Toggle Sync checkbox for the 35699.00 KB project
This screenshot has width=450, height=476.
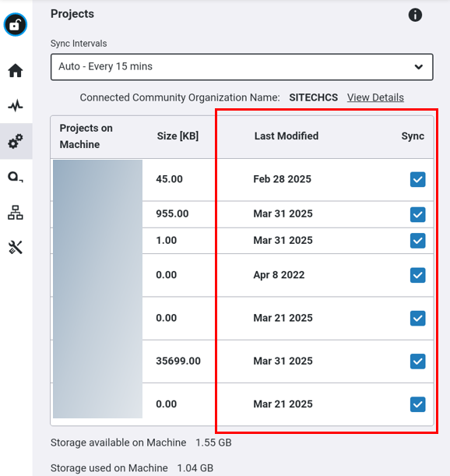417,361
